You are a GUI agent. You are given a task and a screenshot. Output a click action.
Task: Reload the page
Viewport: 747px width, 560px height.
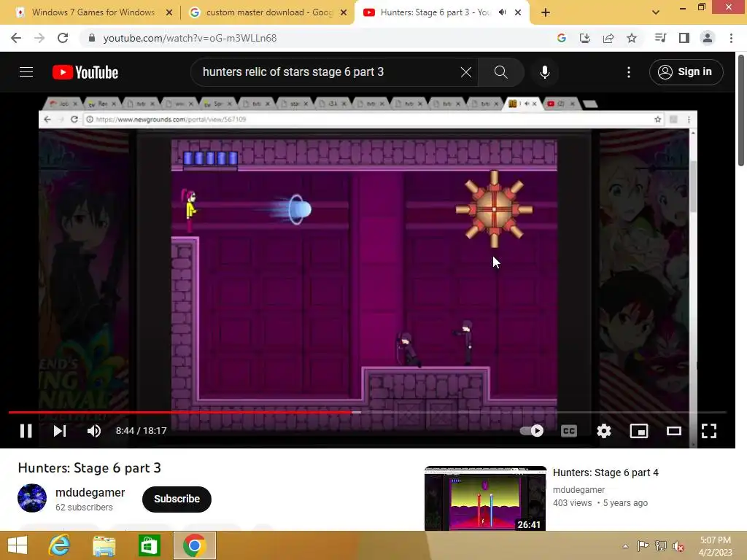[63, 38]
